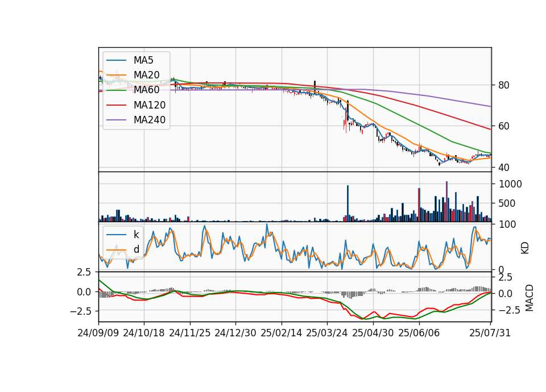Screen dimensions: 546x392
Task: Click the price axis label 80
Action: click(504, 85)
